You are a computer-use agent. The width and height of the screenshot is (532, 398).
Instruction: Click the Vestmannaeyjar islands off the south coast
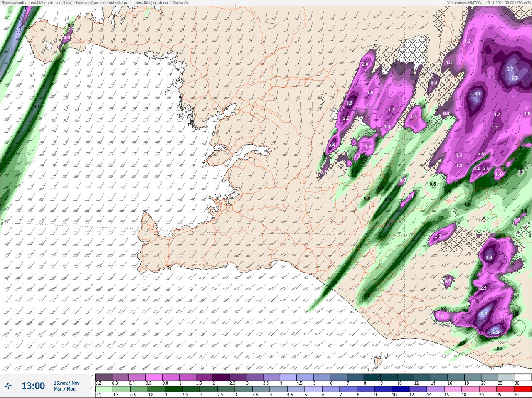pyautogui.click(x=378, y=361)
